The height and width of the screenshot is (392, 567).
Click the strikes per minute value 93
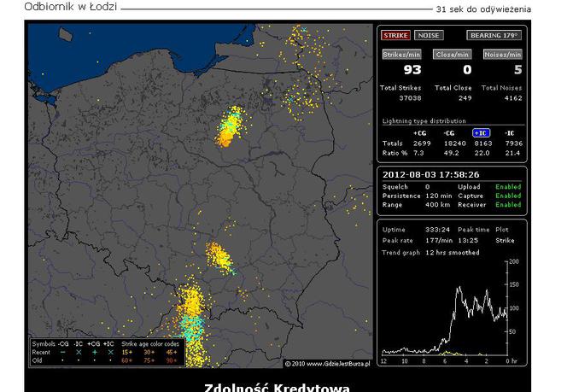click(412, 70)
